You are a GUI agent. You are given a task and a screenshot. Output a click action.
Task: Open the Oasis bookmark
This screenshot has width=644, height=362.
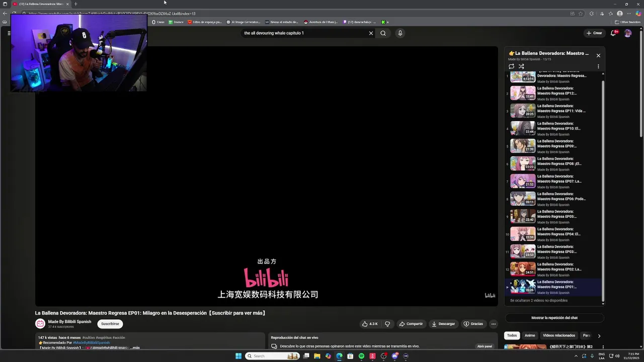click(158, 22)
